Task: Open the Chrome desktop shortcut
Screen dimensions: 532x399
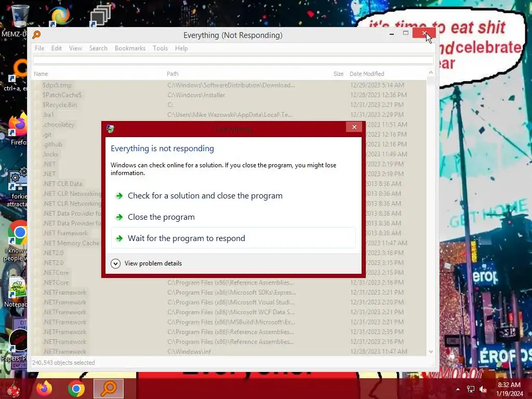Action: 18,233
